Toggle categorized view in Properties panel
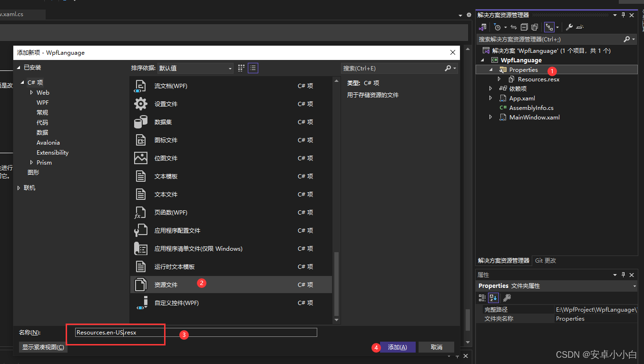This screenshot has width=644, height=364. click(482, 298)
